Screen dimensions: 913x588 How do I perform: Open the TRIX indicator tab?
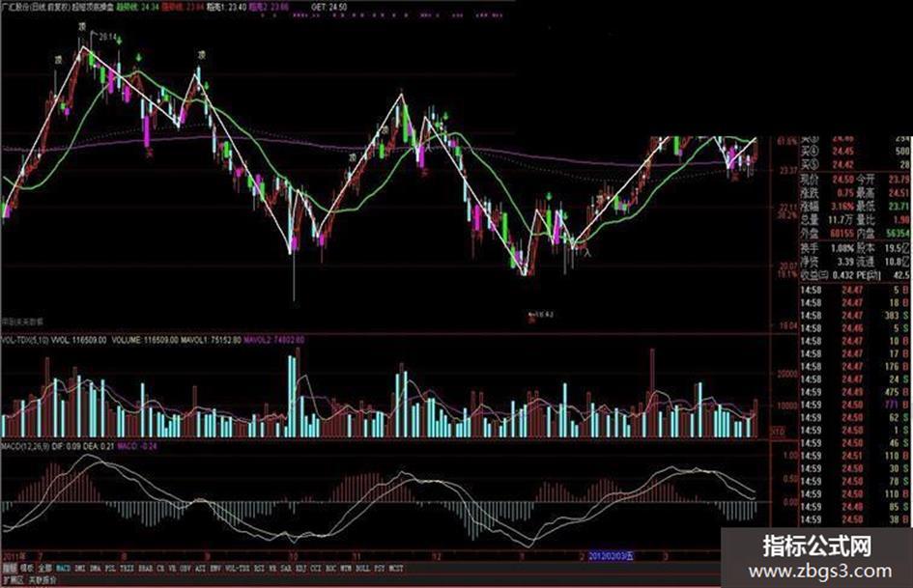pyautogui.click(x=127, y=568)
